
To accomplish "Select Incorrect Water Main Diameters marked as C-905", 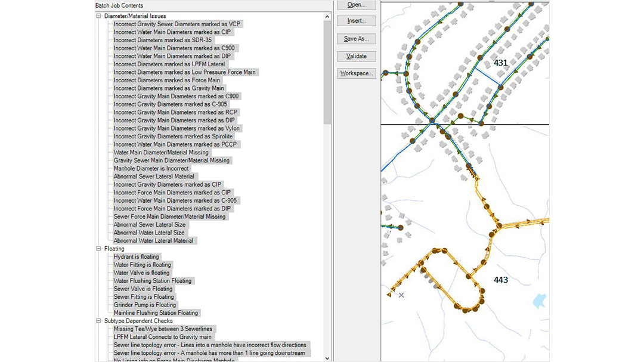I will click(x=175, y=200).
